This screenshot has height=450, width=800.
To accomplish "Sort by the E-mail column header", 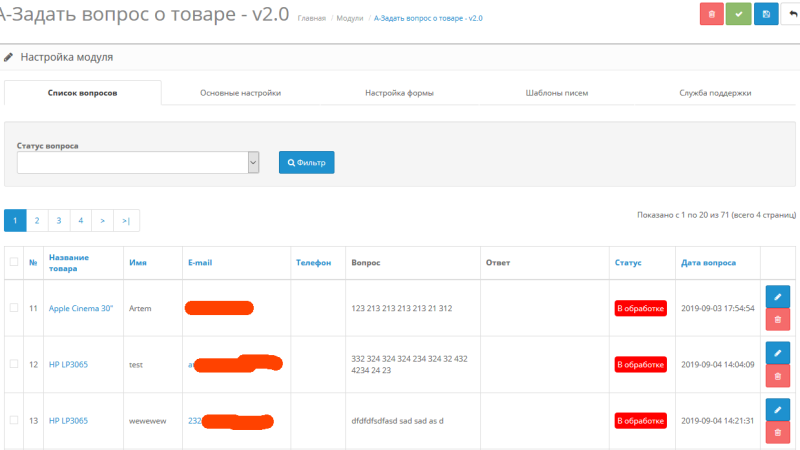I will [200, 262].
